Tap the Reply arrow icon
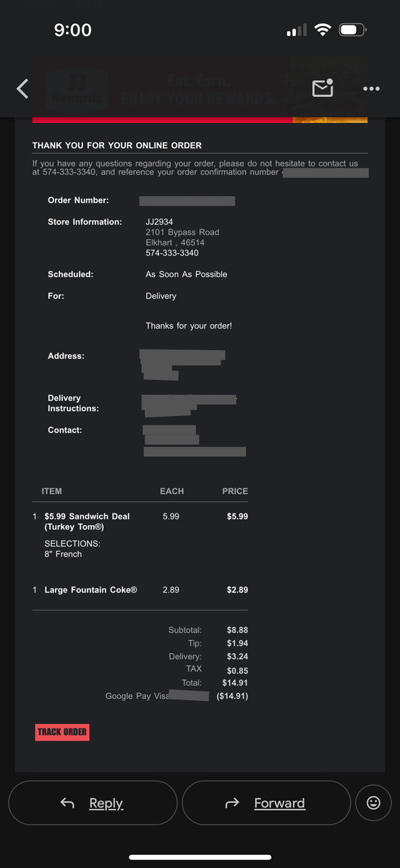400x868 pixels. click(67, 803)
